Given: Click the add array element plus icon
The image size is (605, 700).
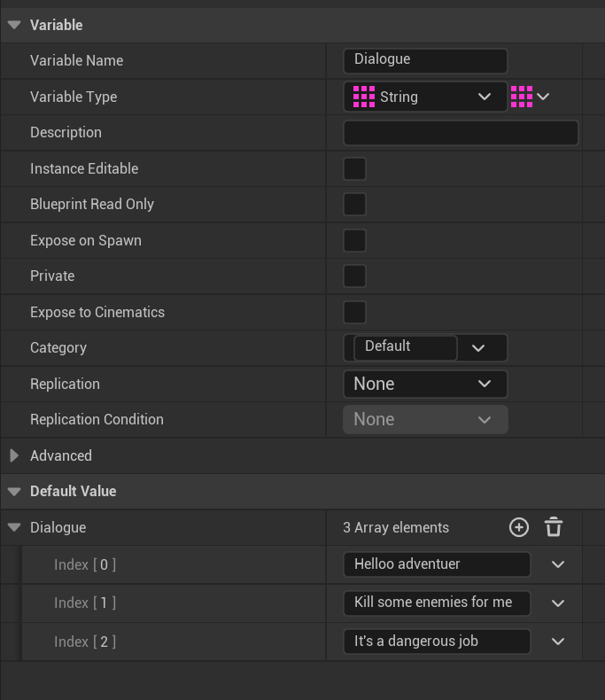Looking at the screenshot, I should pyautogui.click(x=519, y=527).
